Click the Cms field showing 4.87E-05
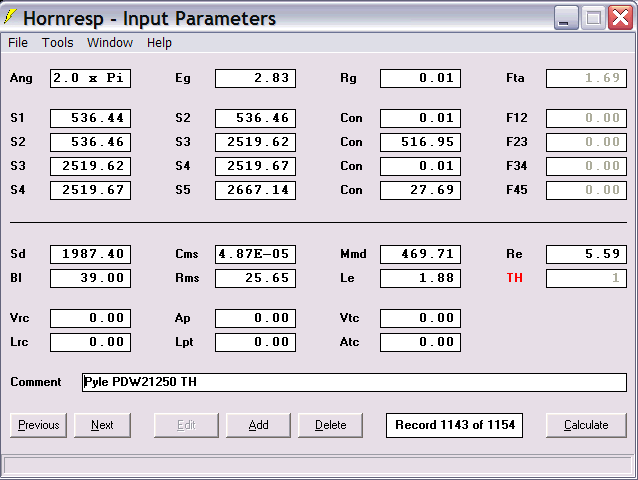Image resolution: width=638 pixels, height=480 pixels. 256,254
